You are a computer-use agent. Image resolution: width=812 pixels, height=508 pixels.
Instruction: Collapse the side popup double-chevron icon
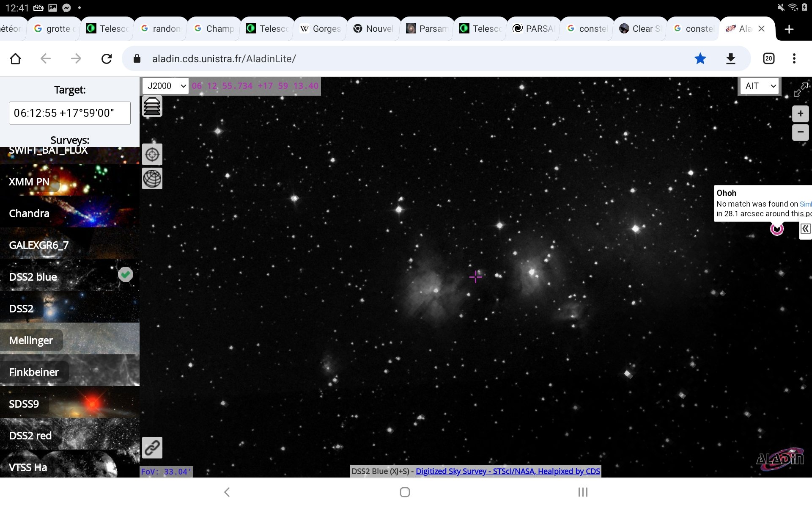point(805,229)
